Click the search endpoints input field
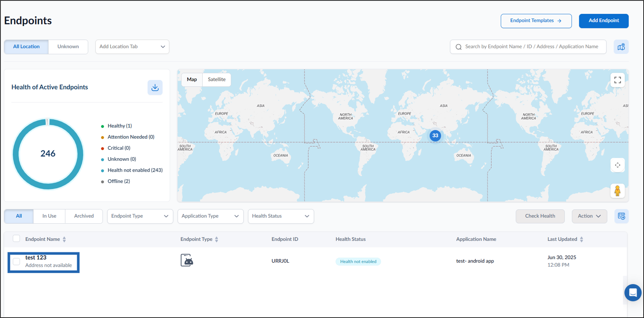644x318 pixels. click(x=528, y=47)
